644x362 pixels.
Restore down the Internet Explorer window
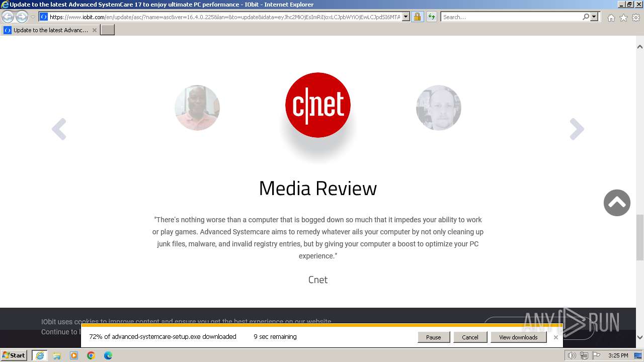point(629,4)
